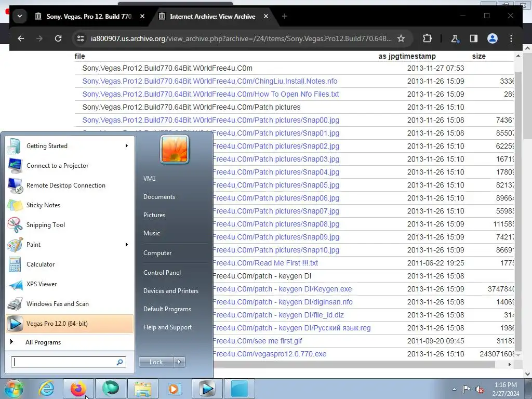The image size is (532, 399).
Task: Launch Vegas Pro 12.0 (64-bit)
Action: tap(70, 324)
